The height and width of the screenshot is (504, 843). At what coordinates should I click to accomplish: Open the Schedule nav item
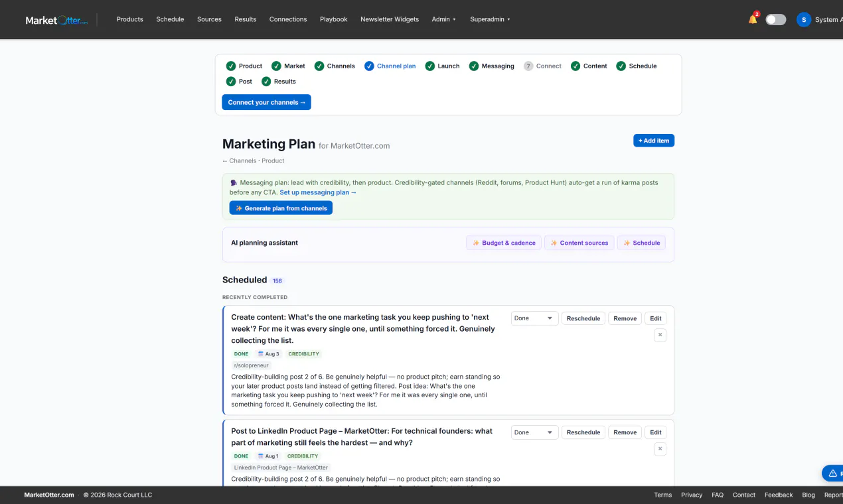(x=170, y=19)
